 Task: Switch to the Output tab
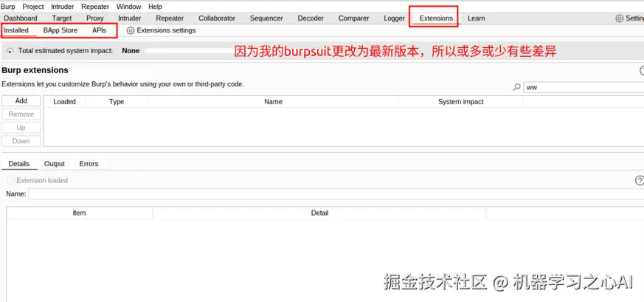(55, 163)
